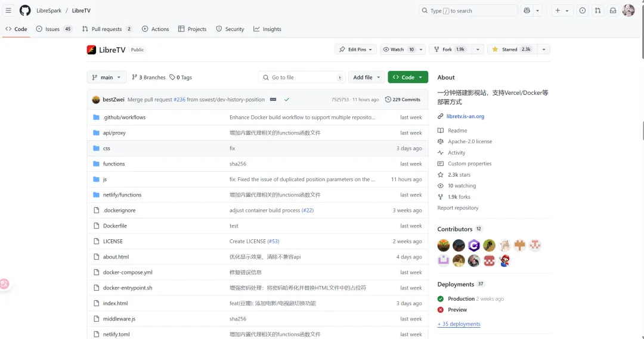The width and height of the screenshot is (644, 339).
Task: Switch to the Code tab
Action: point(17,29)
